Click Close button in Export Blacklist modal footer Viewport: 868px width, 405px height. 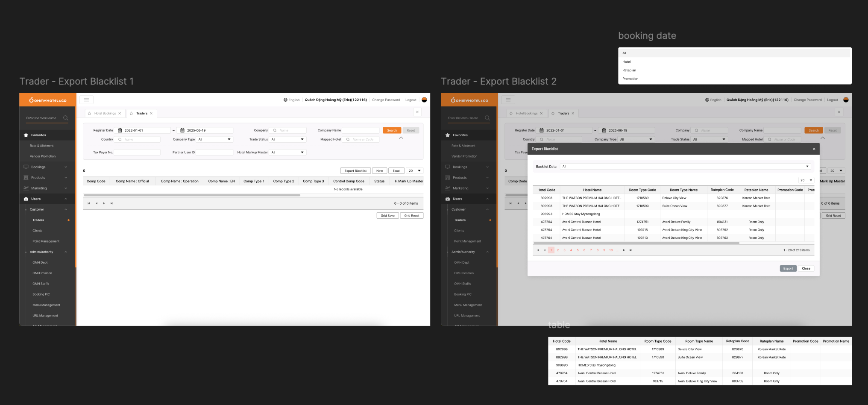(x=806, y=269)
